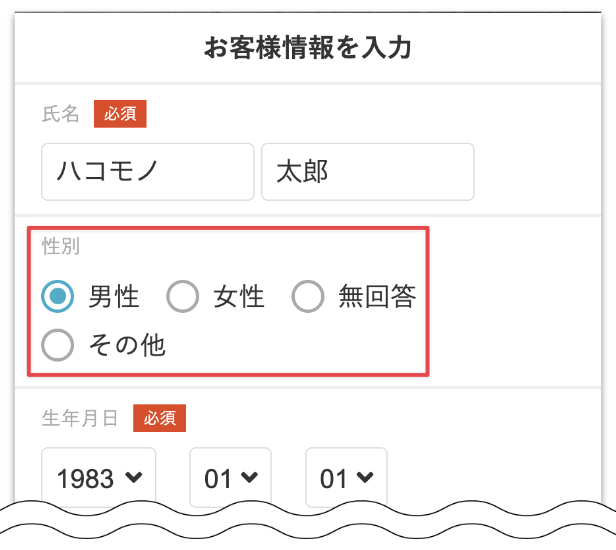616x550 pixels.
Task: Select the 男性 radio button
Action: pyautogui.click(x=58, y=296)
